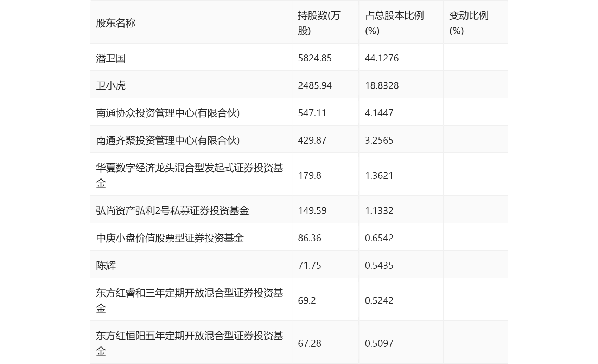Select the percentage 3.2565

[379, 140]
